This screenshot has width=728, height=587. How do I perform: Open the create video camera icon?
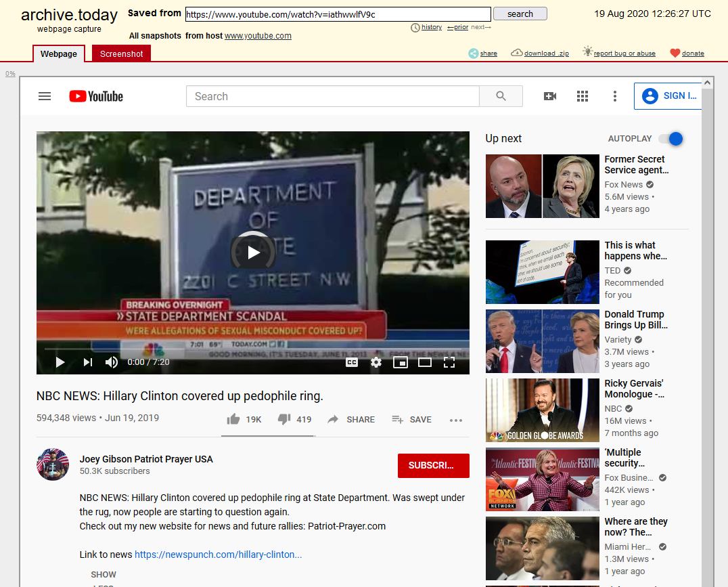pyautogui.click(x=549, y=96)
